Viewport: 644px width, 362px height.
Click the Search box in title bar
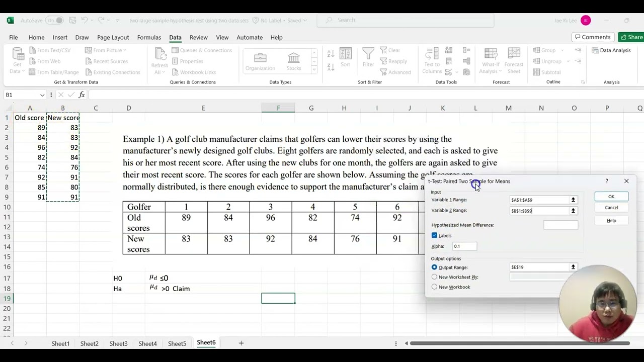[x=405, y=20]
